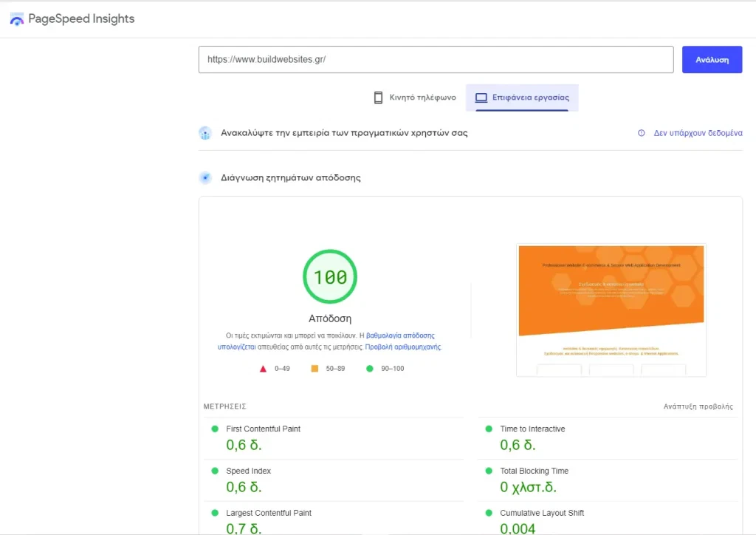Click the URL input field

coord(436,60)
